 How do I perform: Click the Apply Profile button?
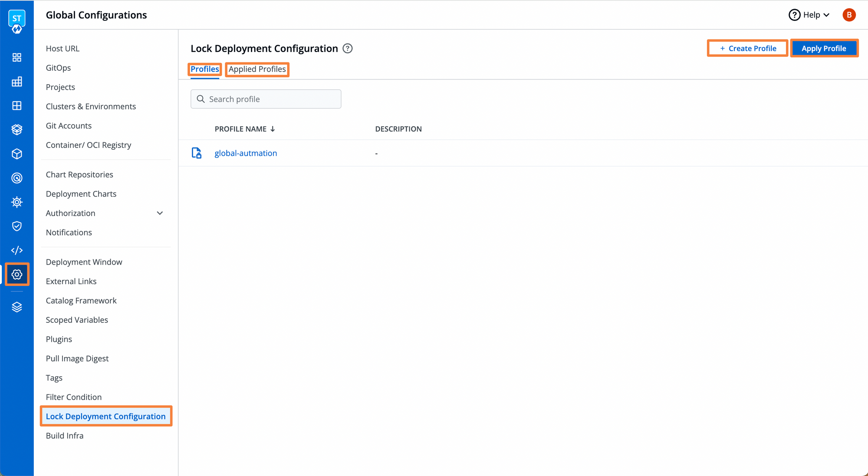pos(823,48)
